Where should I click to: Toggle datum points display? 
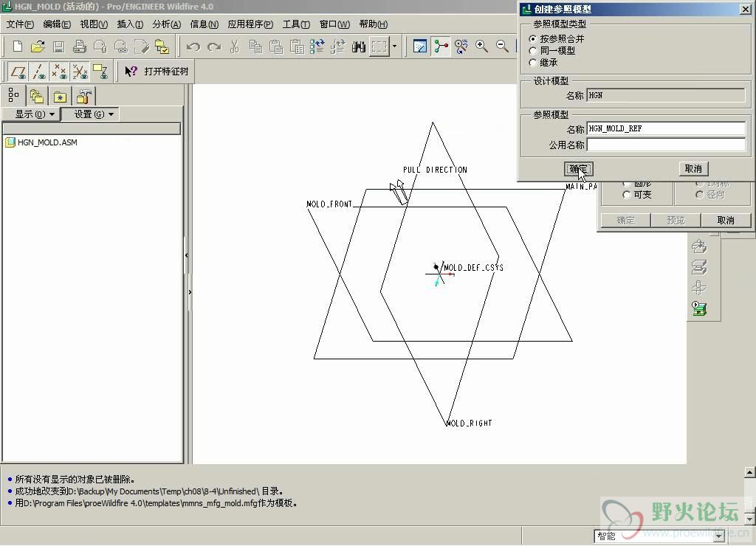pyautogui.click(x=59, y=72)
